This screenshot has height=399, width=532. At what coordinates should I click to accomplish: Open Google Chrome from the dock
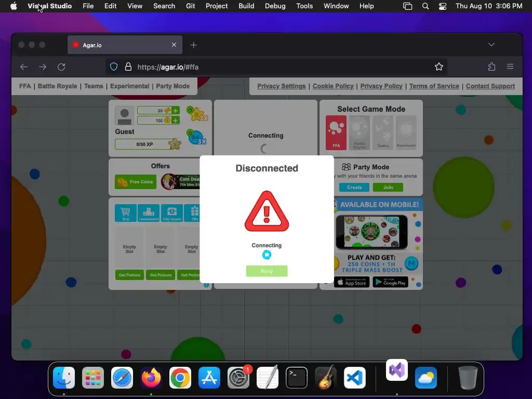[x=180, y=378]
